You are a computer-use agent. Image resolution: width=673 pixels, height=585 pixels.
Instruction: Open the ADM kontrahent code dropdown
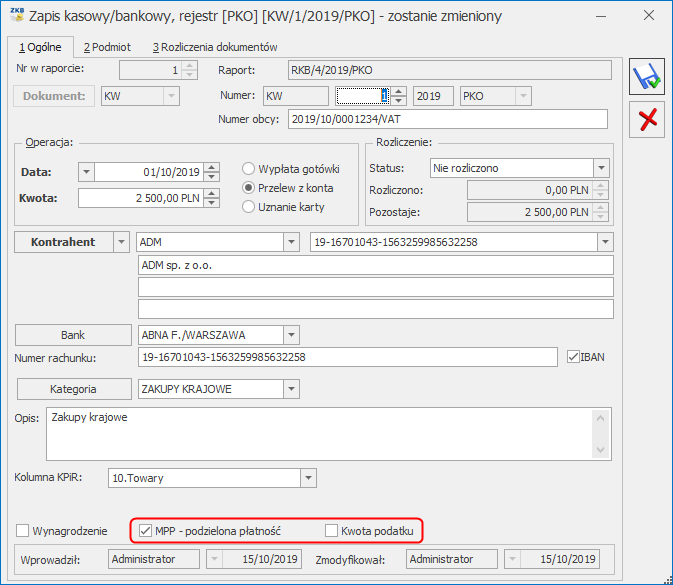[x=290, y=242]
